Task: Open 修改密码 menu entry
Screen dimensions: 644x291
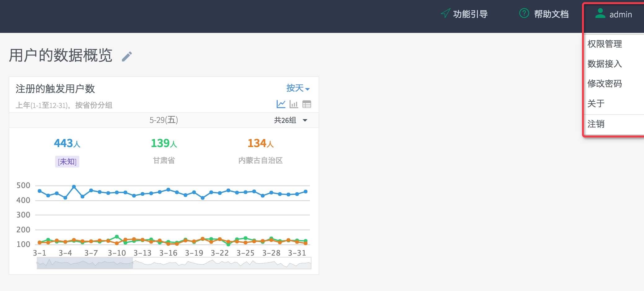Action: coord(605,84)
